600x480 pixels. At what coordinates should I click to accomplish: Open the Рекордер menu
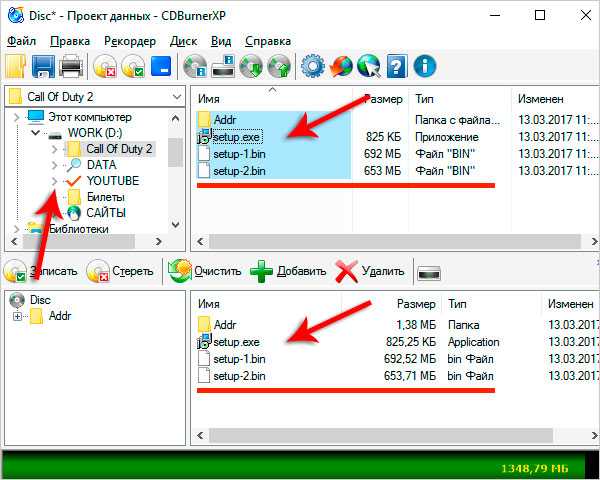coord(130,41)
